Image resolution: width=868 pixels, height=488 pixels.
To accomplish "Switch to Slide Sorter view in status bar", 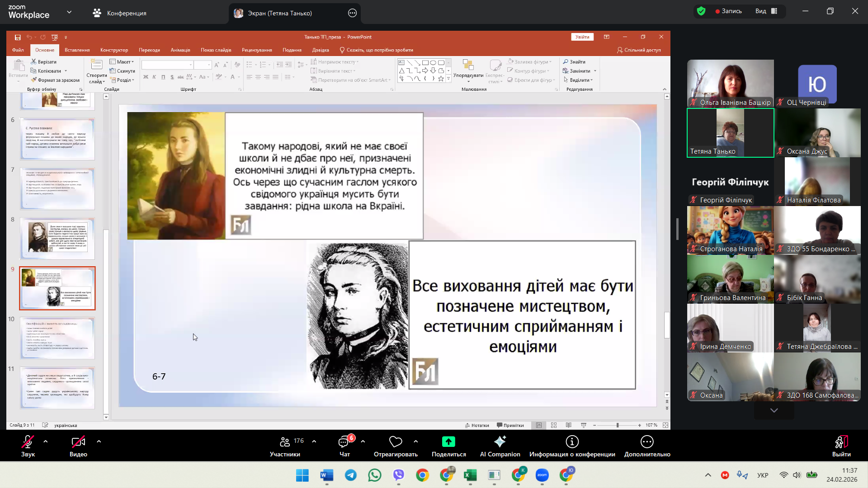I will click(554, 425).
